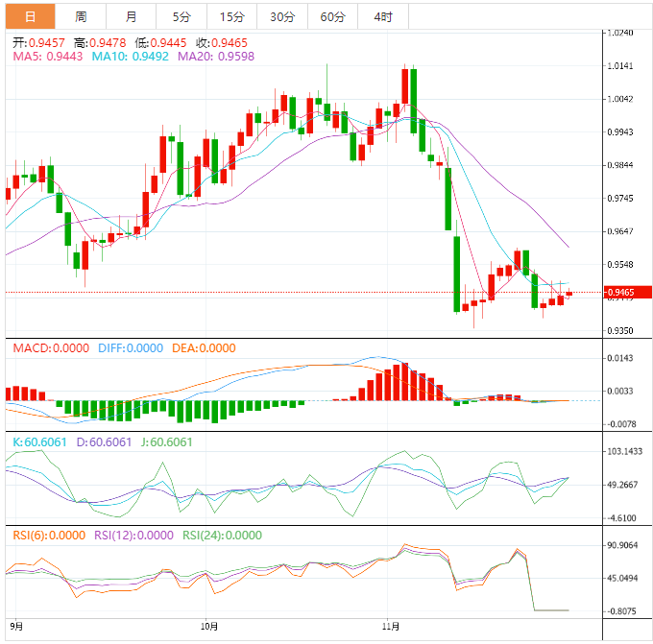This screenshot has width=653, height=644.
Task: Click the 0.9548 price axis label
Action: (620, 264)
